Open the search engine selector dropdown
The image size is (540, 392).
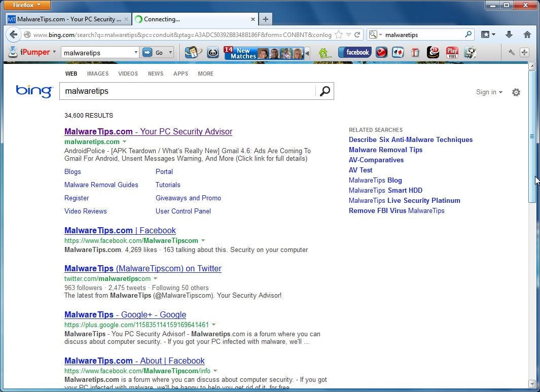[375, 35]
